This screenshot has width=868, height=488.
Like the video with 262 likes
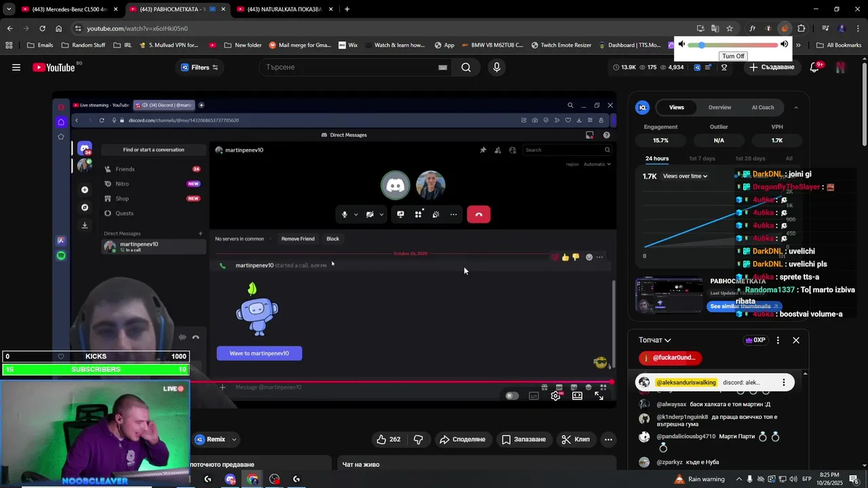coord(389,439)
